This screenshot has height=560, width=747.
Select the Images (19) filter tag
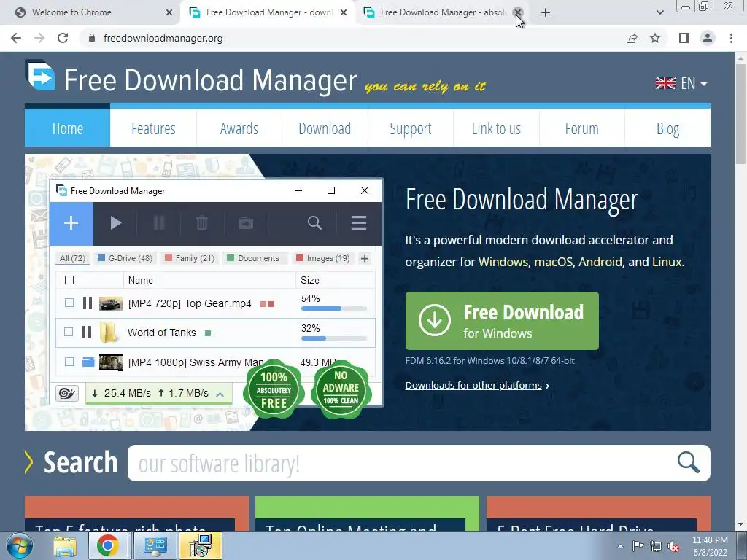coord(323,258)
